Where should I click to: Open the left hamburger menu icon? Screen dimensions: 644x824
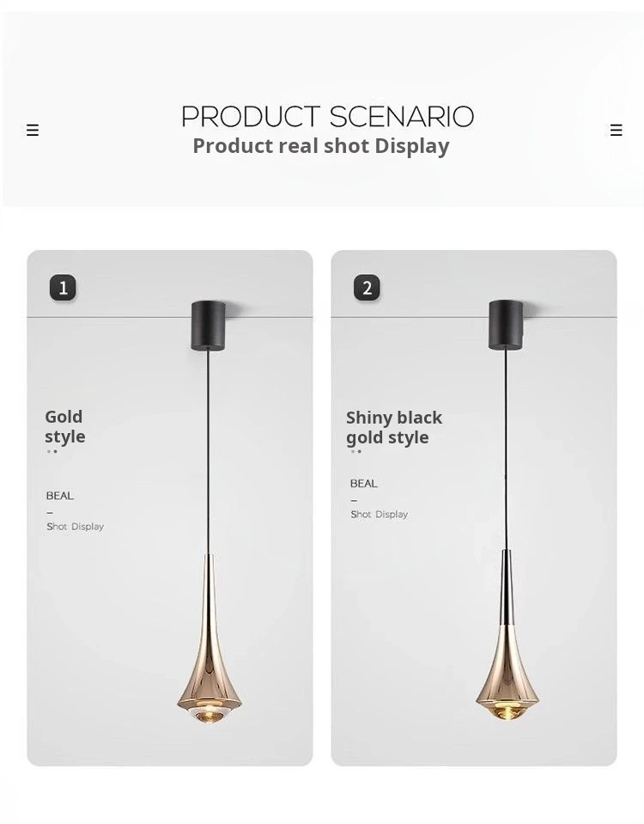pyautogui.click(x=33, y=131)
